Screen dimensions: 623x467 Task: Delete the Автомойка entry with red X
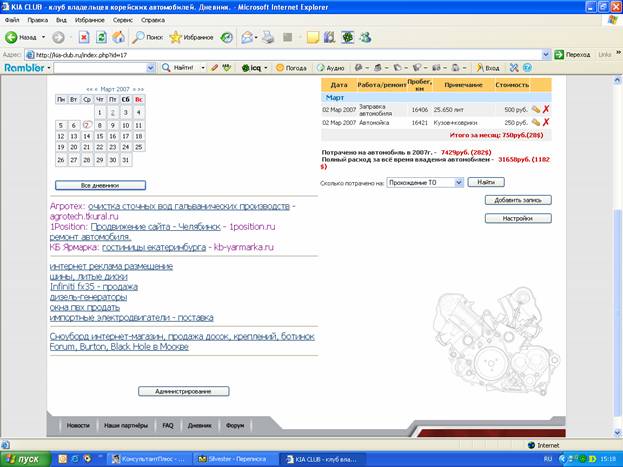click(x=546, y=122)
